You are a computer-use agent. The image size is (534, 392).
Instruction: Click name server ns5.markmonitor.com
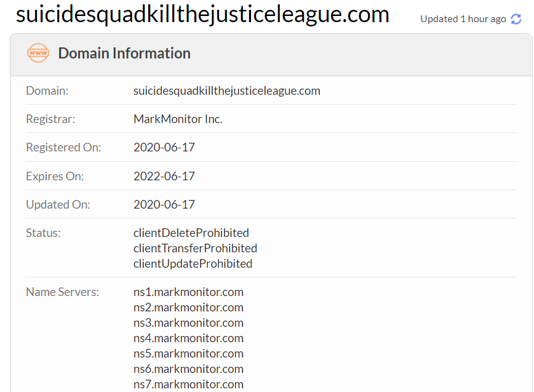[x=188, y=353]
